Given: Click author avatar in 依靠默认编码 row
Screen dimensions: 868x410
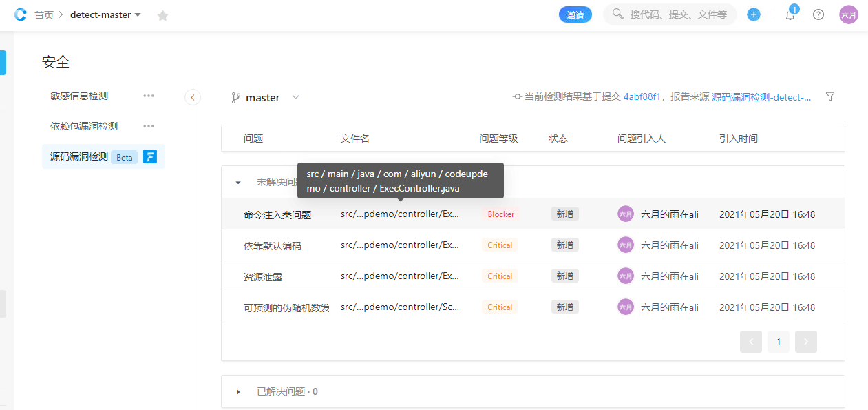Looking at the screenshot, I should pos(626,245).
